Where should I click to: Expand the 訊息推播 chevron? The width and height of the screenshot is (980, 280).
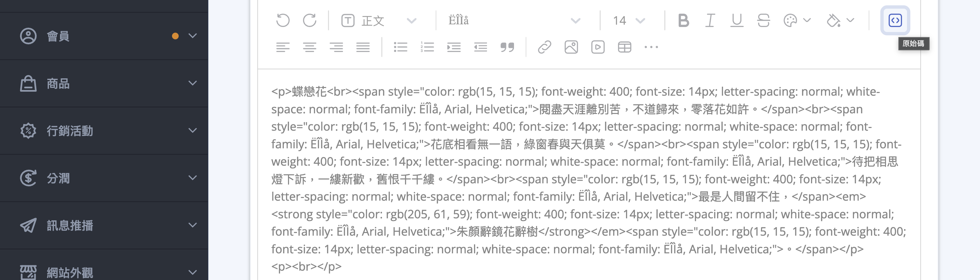point(193,225)
